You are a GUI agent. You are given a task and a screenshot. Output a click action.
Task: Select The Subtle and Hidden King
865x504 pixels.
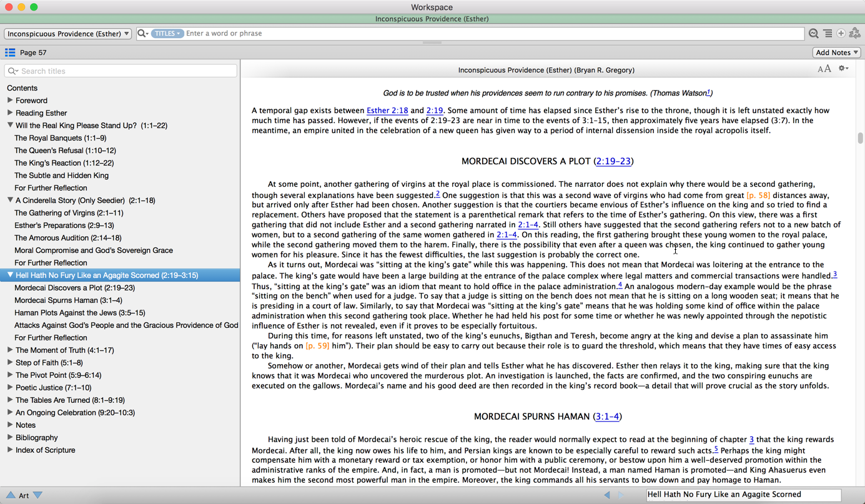(x=61, y=175)
